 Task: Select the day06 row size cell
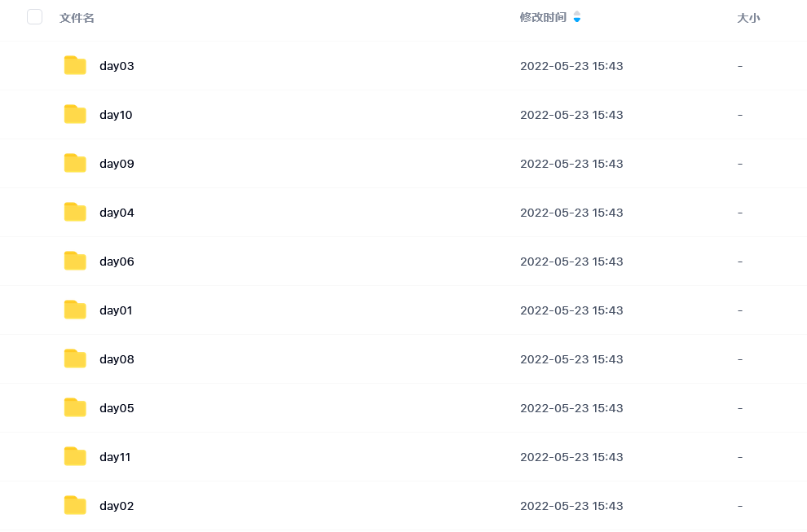tap(740, 262)
